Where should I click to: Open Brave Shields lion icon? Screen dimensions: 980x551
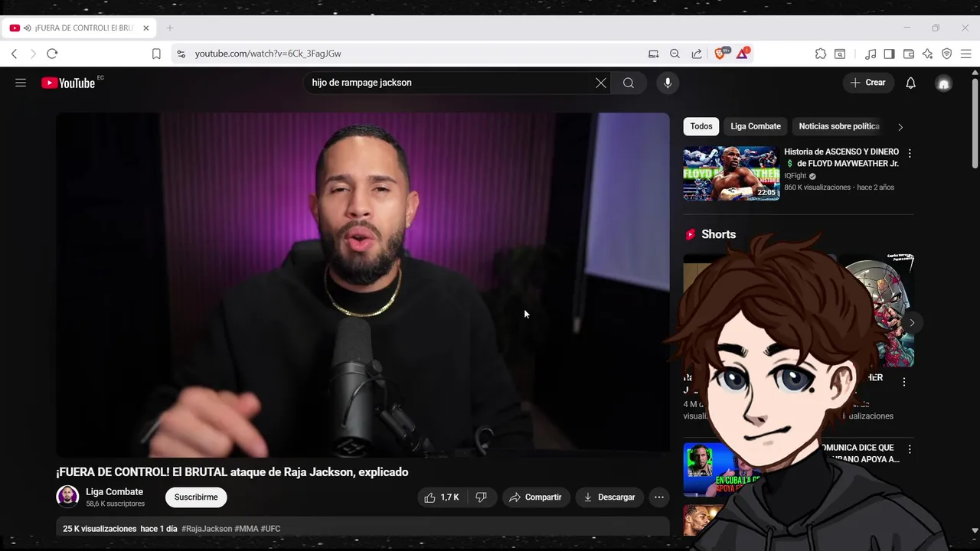[721, 53]
